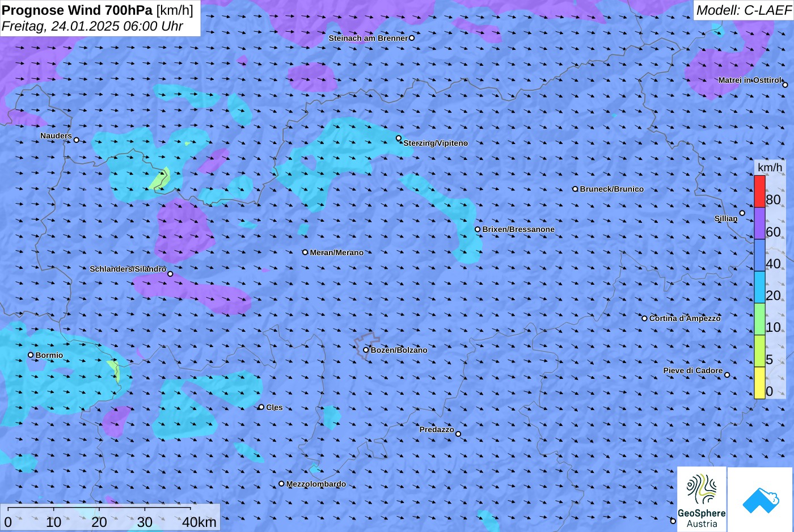This screenshot has height=532, width=794.
Task: Click the 'Prognose Wind 700hPa' title text
Action: (x=78, y=10)
